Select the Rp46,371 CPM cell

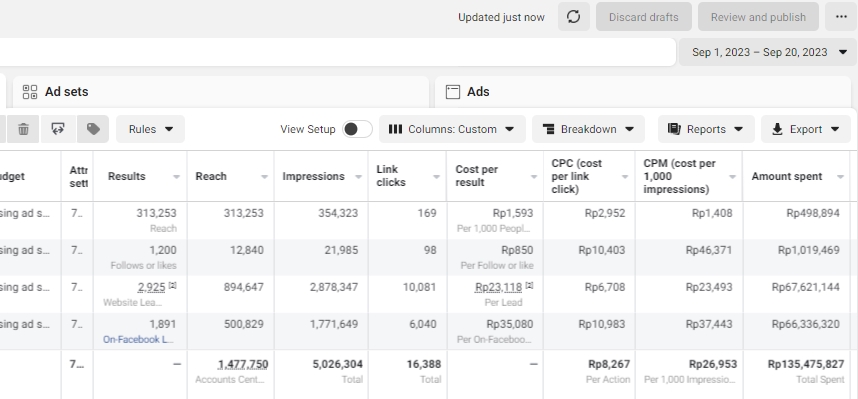click(689, 257)
